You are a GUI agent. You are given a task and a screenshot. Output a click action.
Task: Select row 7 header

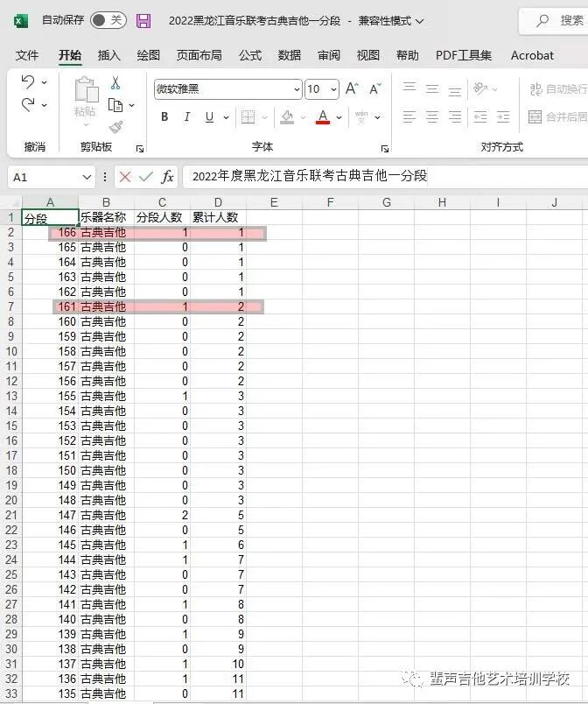10,306
